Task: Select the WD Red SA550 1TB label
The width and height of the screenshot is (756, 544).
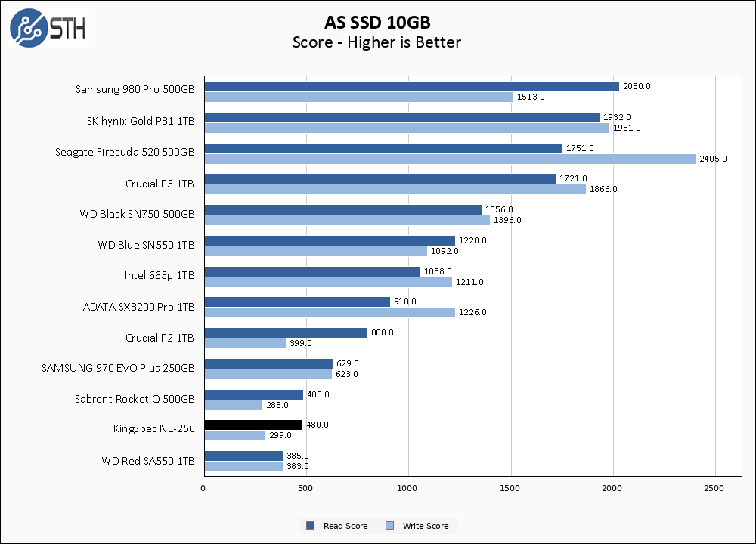Action: pos(148,461)
